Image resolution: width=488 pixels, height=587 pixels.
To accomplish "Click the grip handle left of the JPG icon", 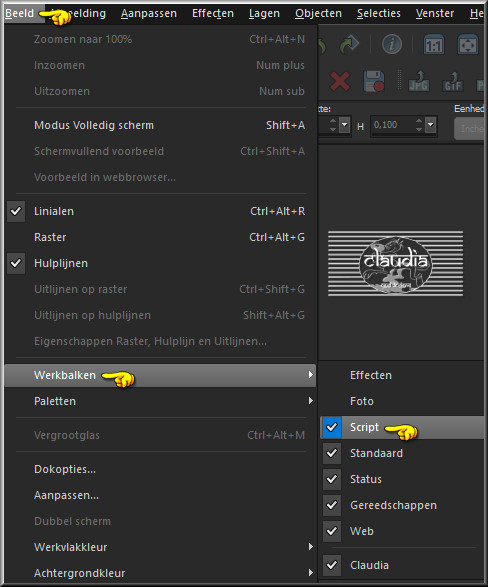I will [x=399, y=80].
